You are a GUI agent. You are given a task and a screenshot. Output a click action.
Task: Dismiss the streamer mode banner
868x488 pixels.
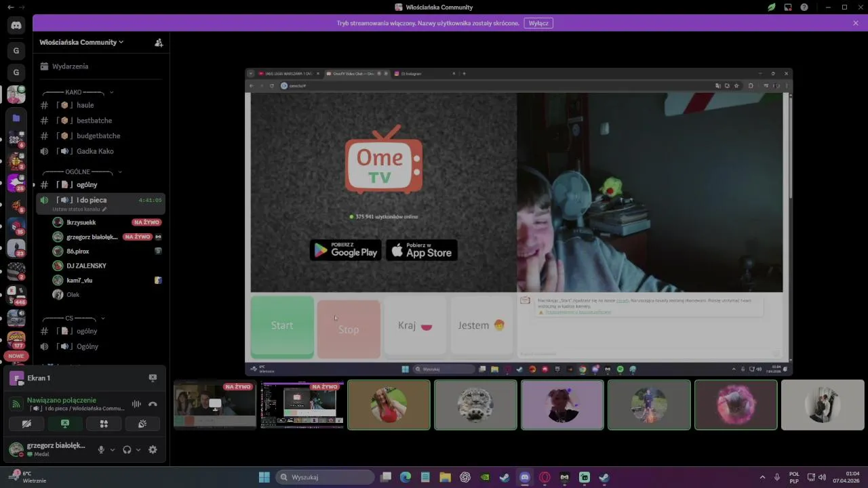856,23
